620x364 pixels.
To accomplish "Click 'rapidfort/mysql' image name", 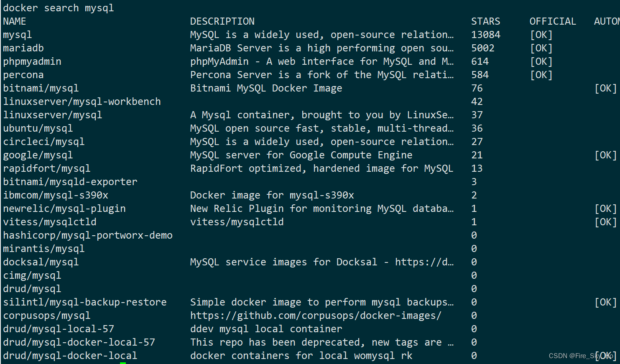I will (47, 168).
